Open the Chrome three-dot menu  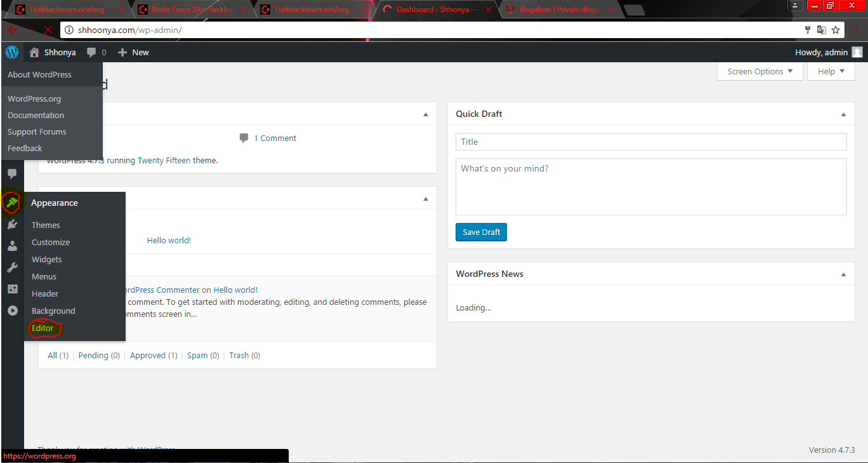[857, 30]
